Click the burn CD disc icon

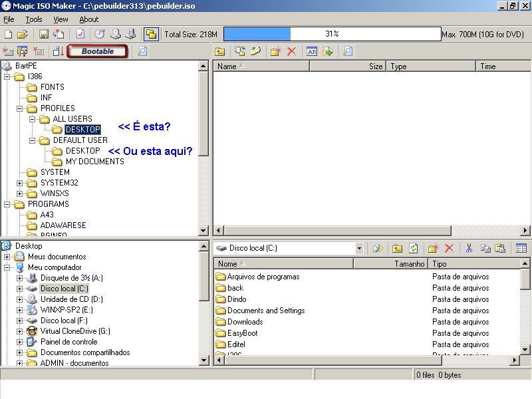tap(99, 34)
